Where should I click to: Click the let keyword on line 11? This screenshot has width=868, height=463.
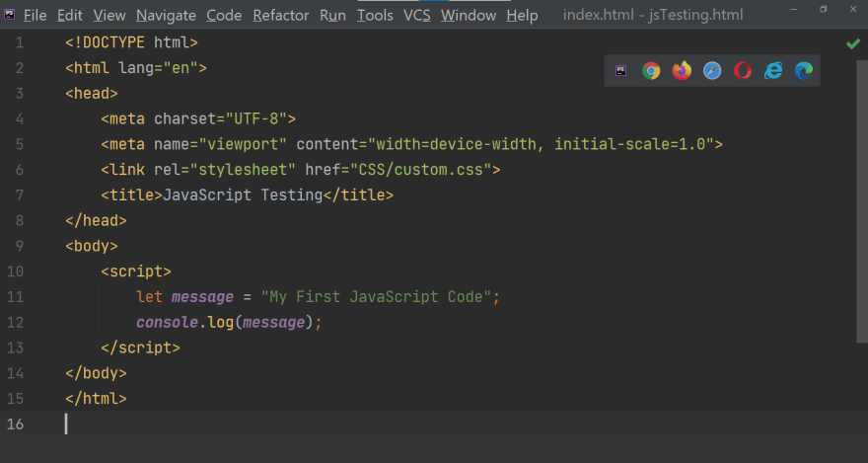pyautogui.click(x=150, y=297)
